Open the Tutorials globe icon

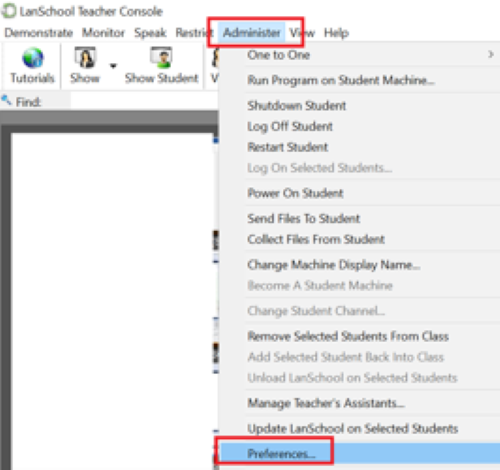32,58
